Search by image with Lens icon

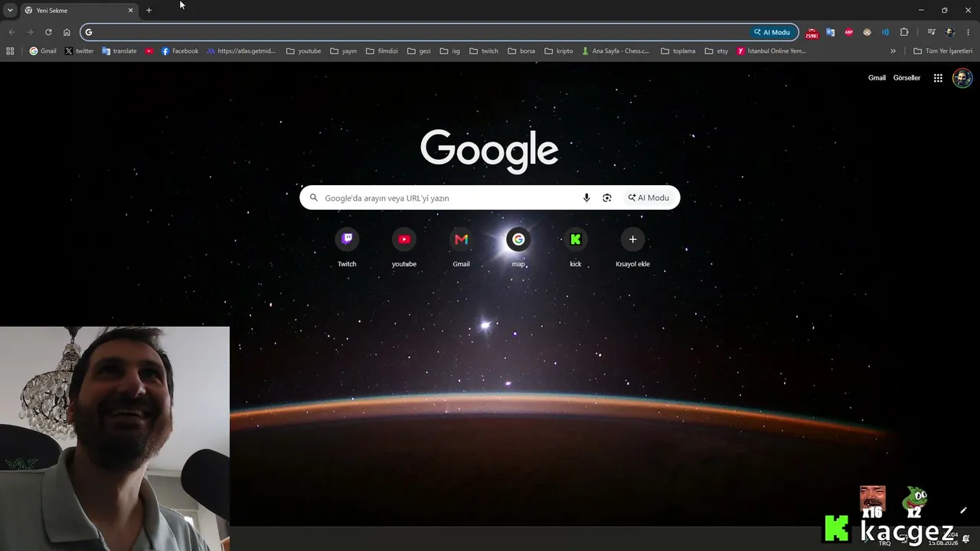(607, 197)
